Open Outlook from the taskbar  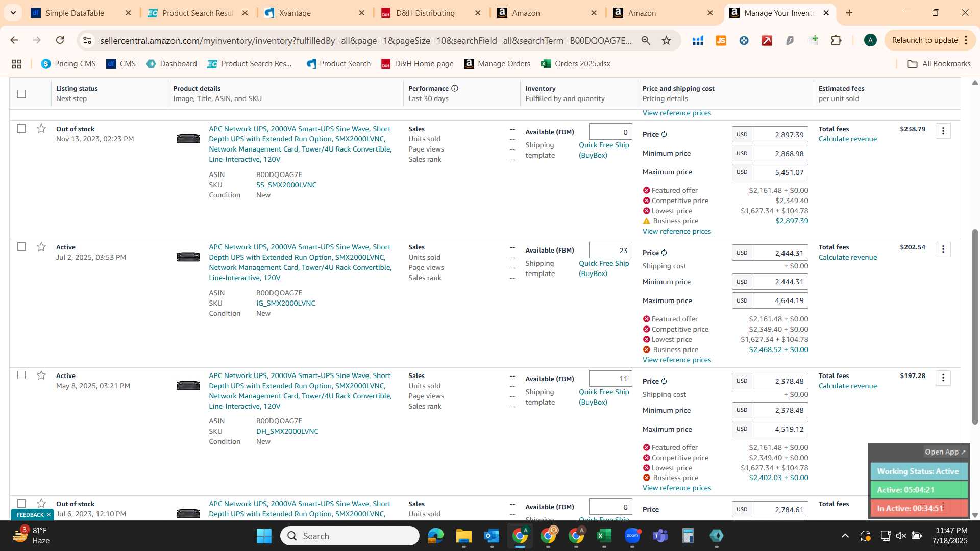click(492, 536)
